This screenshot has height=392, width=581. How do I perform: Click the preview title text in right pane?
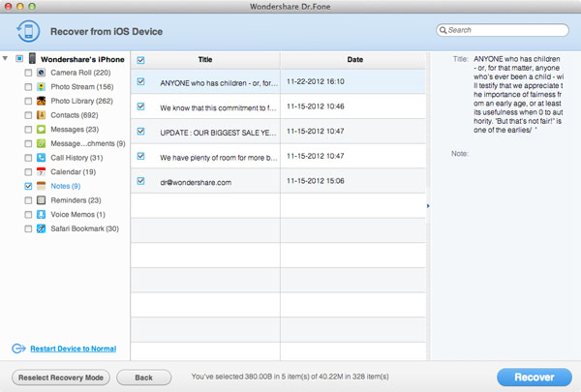[518, 95]
